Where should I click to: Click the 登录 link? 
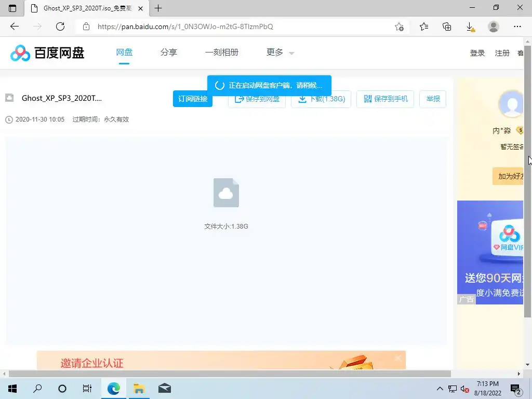coord(477,53)
